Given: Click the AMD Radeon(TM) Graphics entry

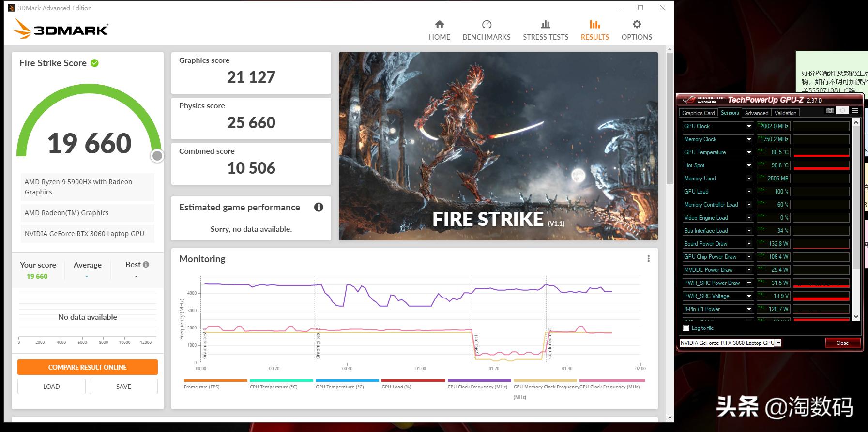Looking at the screenshot, I should 88,213.
